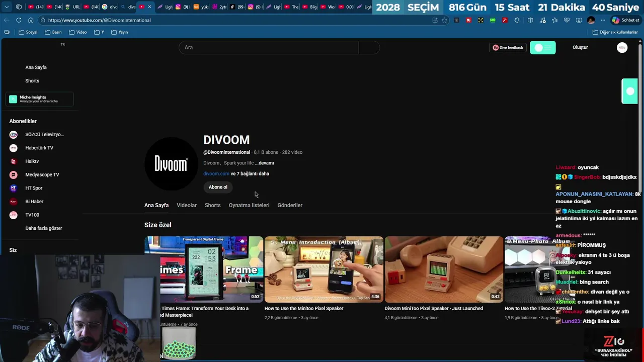644x362 pixels.
Task: Open the Sosyal bookmarks folder
Action: pyautogui.click(x=28, y=32)
